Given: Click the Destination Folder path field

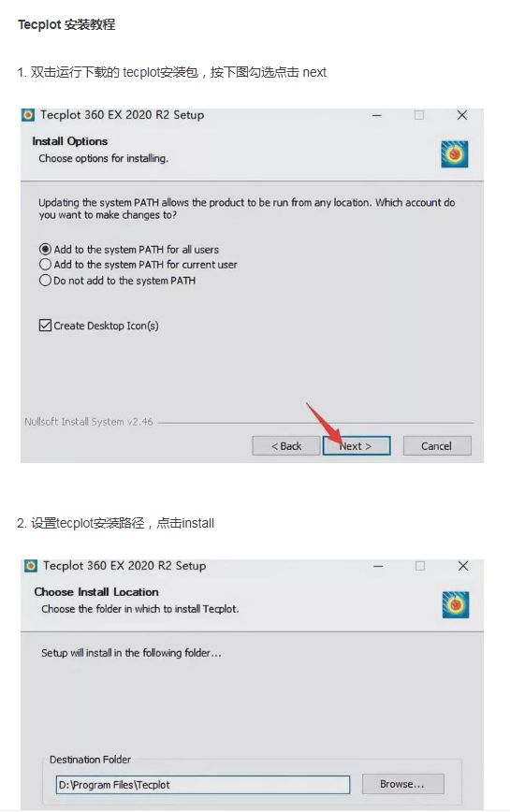Looking at the screenshot, I should point(203,785).
